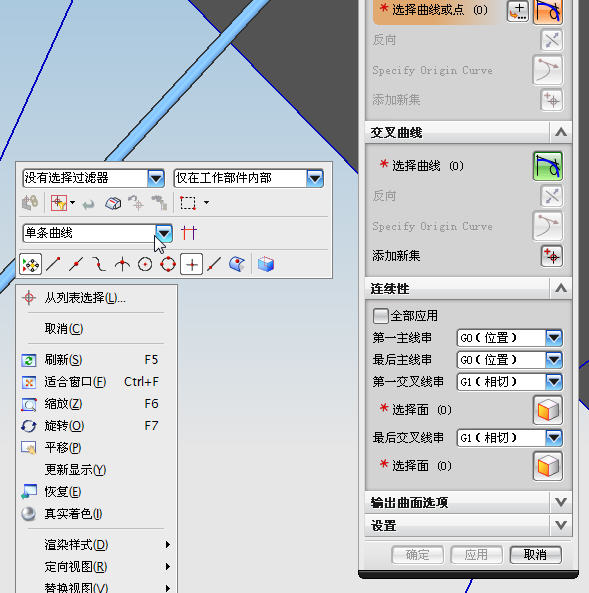The height and width of the screenshot is (593, 589).
Task: Select 刷新(S) from the context menu
Action: (96, 360)
